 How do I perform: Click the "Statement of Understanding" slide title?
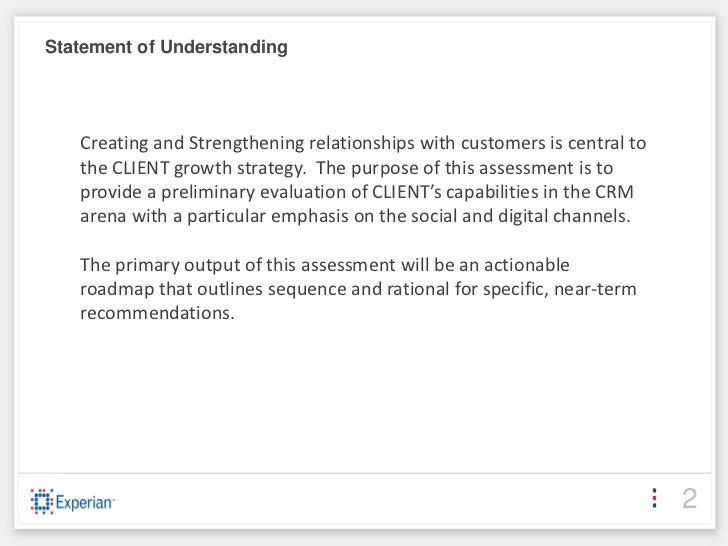166,47
